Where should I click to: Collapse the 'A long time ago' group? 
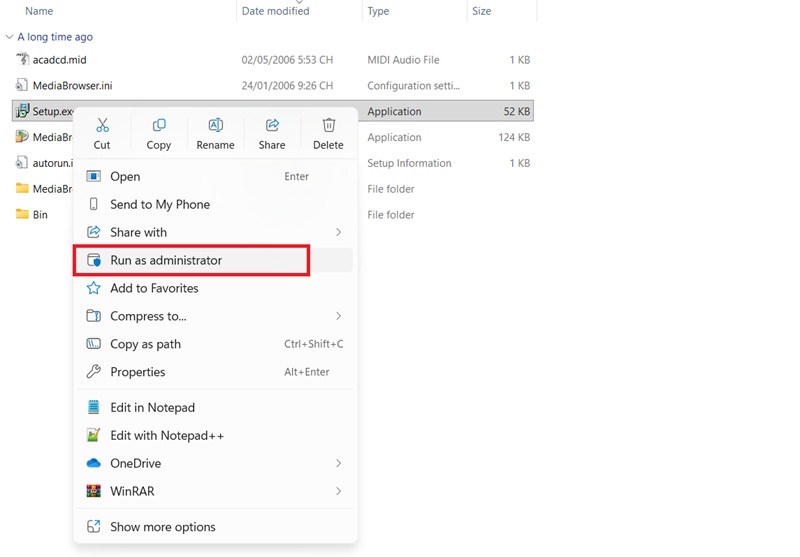click(9, 37)
